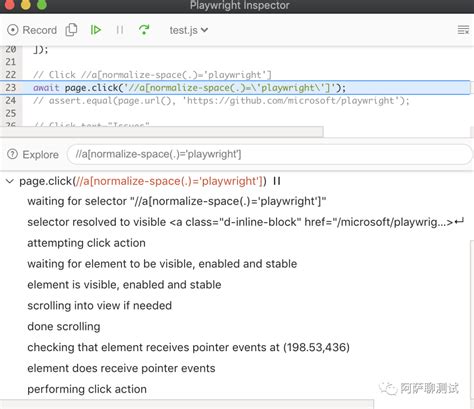Click log line "scrolling into view if needed"

pyautogui.click(x=99, y=306)
